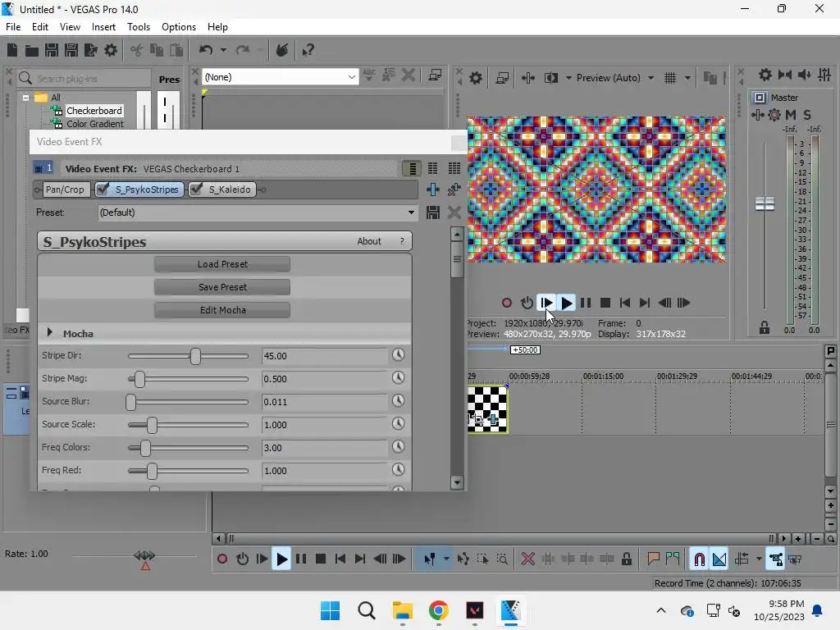Viewport: 840px width, 630px height.
Task: Click animate stopwatch for Freq Colors
Action: click(x=398, y=447)
